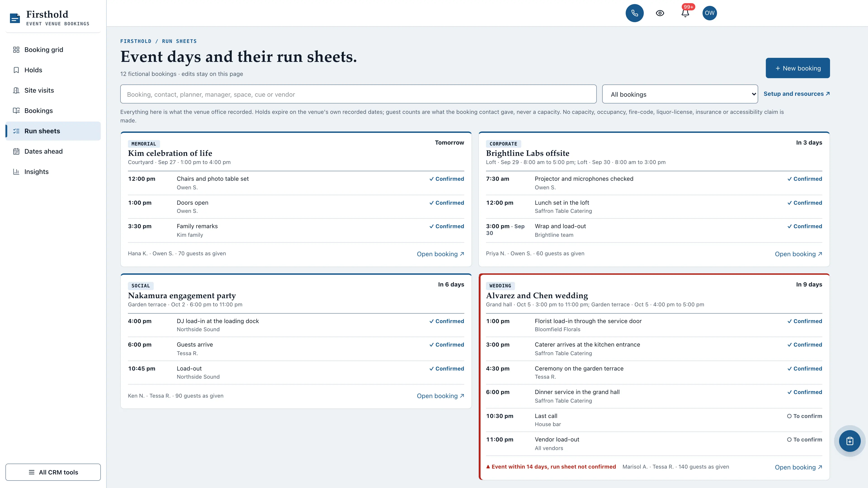Click the CORPORATE tag badge
Viewport: 868px width, 488px height.
(503, 144)
